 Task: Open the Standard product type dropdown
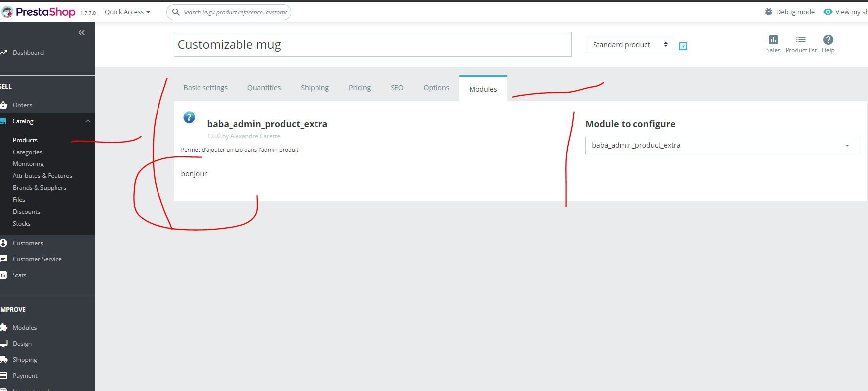pyautogui.click(x=630, y=45)
